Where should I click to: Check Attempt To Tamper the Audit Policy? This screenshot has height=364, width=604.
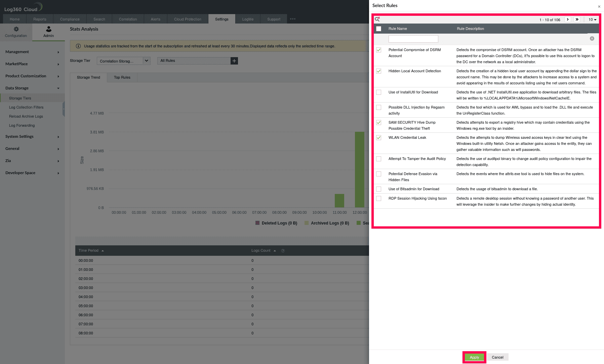tap(379, 159)
